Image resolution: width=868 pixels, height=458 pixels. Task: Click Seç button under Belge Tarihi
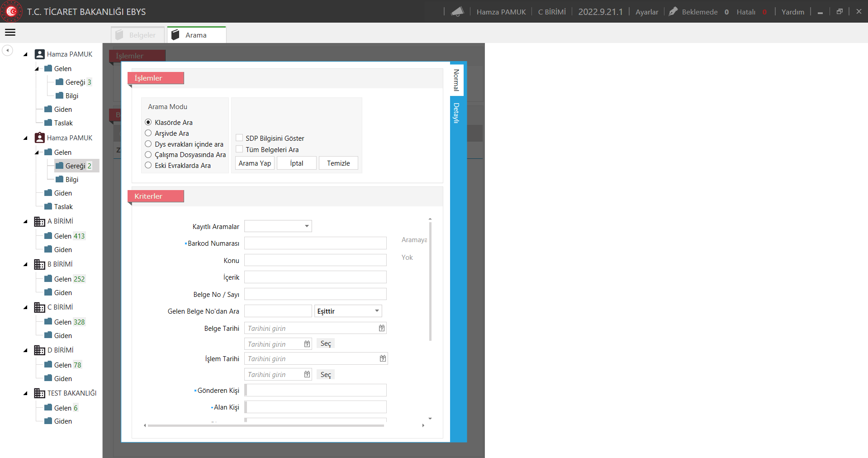(x=326, y=343)
